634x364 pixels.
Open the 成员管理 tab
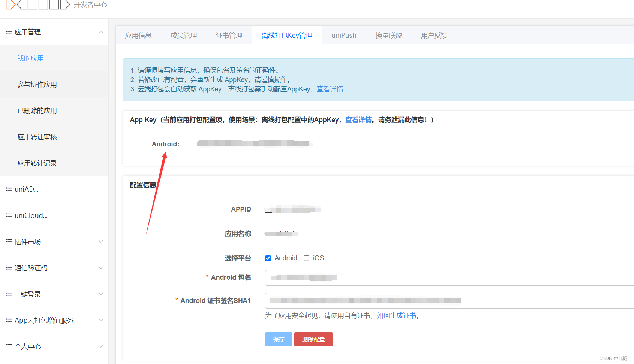184,35
